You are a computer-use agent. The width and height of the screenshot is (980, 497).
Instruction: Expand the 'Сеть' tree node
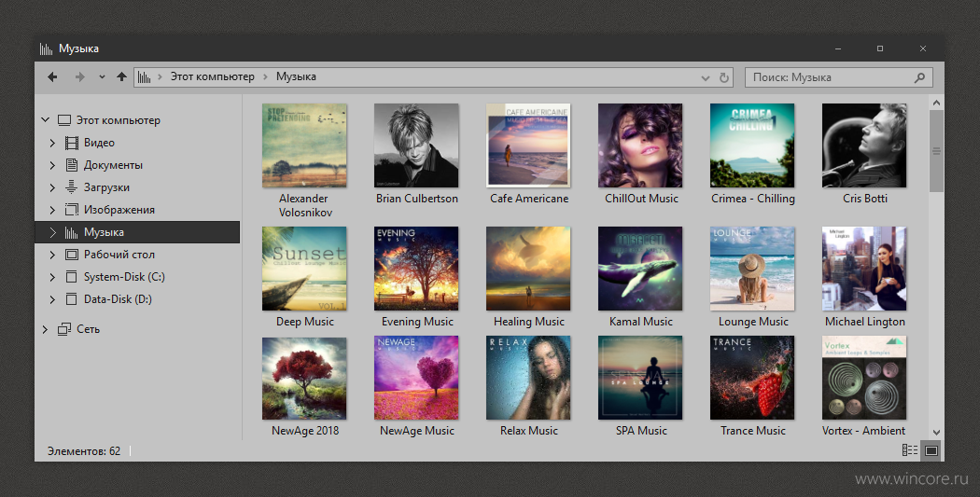pos(45,329)
